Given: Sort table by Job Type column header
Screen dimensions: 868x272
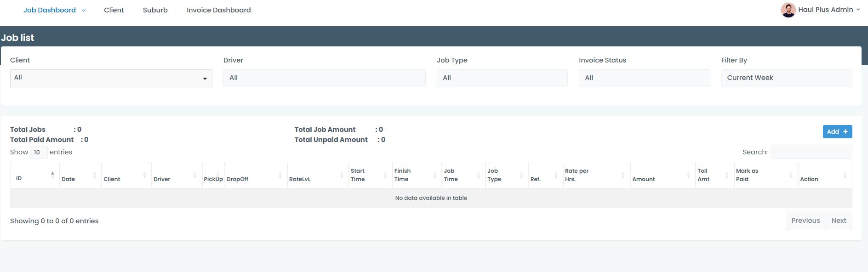Looking at the screenshot, I should tap(507, 175).
